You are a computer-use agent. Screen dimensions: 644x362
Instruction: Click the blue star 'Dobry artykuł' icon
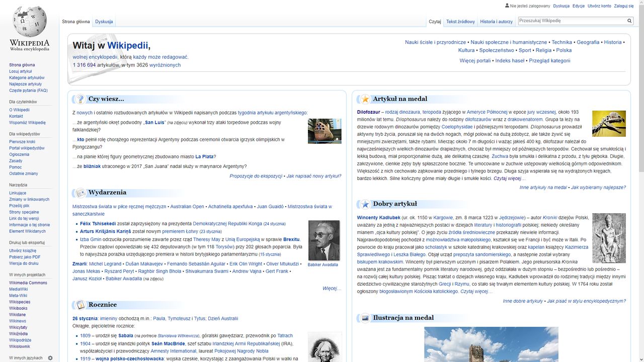point(365,204)
